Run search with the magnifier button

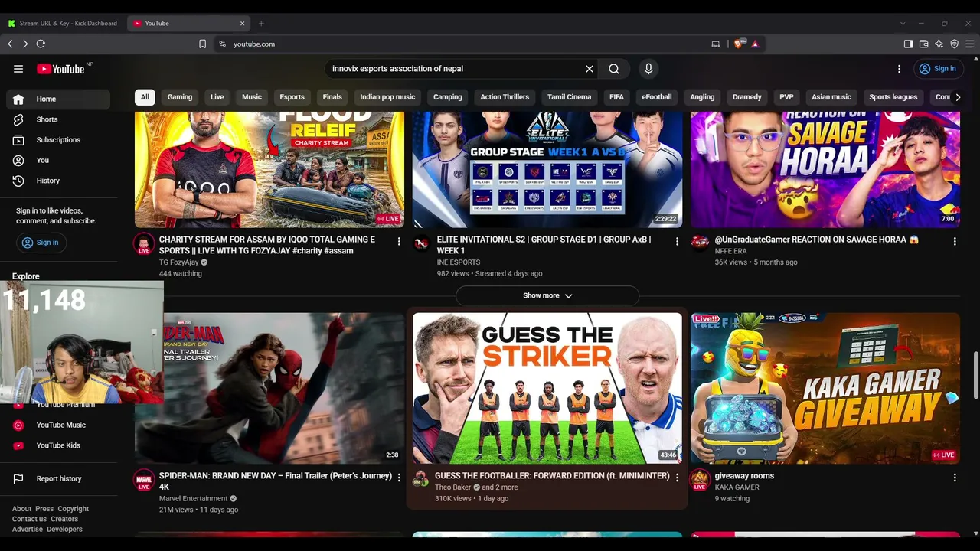click(614, 69)
